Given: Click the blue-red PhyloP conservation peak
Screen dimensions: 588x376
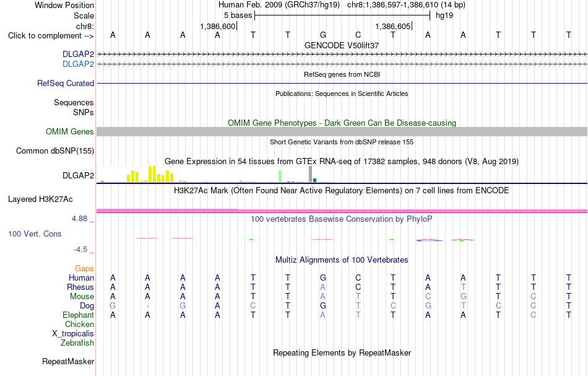Looking at the screenshot, I should [x=429, y=240].
